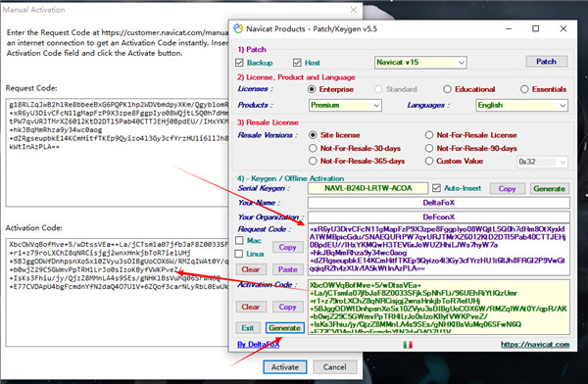This screenshot has height=384, width=588.
Task: Choose Not-For-Resale-30-days option
Action: click(313, 148)
